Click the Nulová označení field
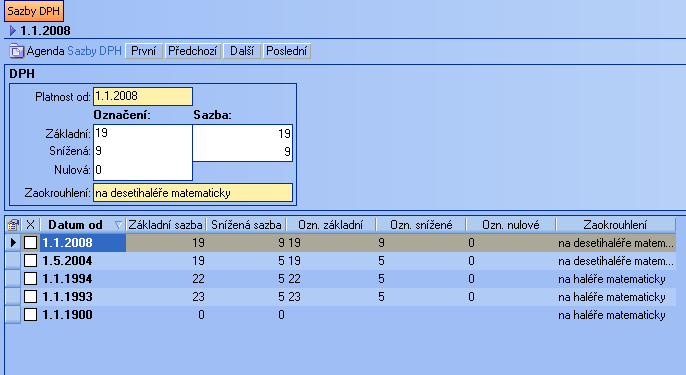 pyautogui.click(x=143, y=170)
